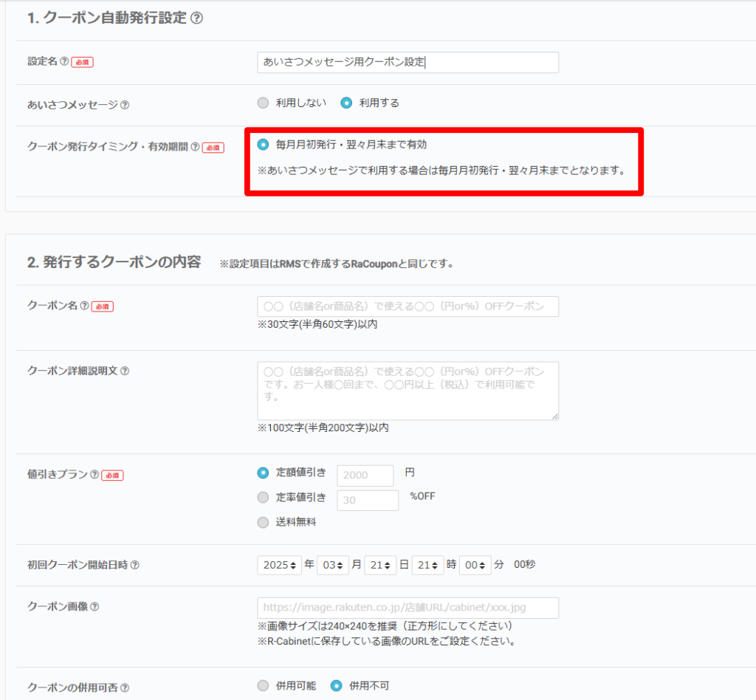
Task: Open the year dropdown showing 2025
Action: [x=279, y=565]
